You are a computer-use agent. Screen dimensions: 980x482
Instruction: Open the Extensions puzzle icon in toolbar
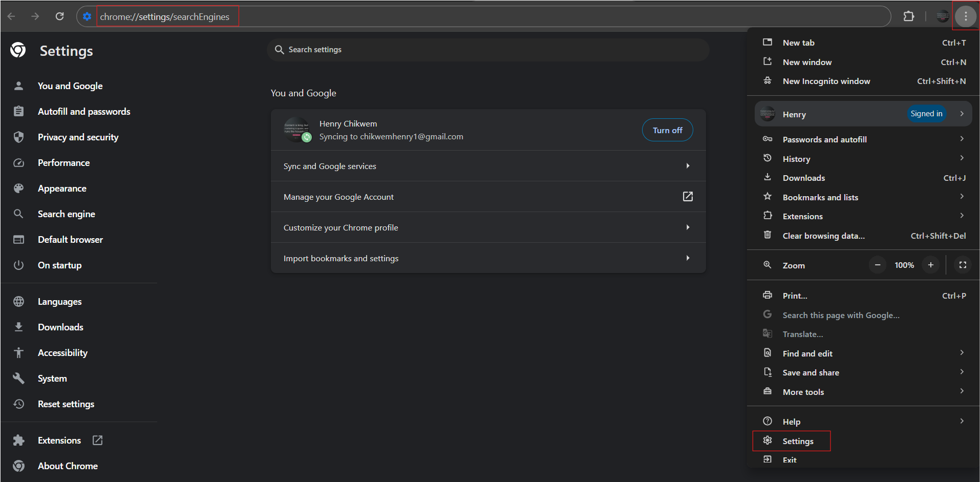coord(909,16)
